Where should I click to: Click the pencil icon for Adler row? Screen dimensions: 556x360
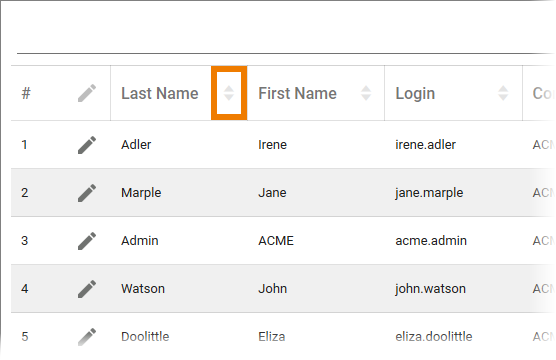pos(87,145)
